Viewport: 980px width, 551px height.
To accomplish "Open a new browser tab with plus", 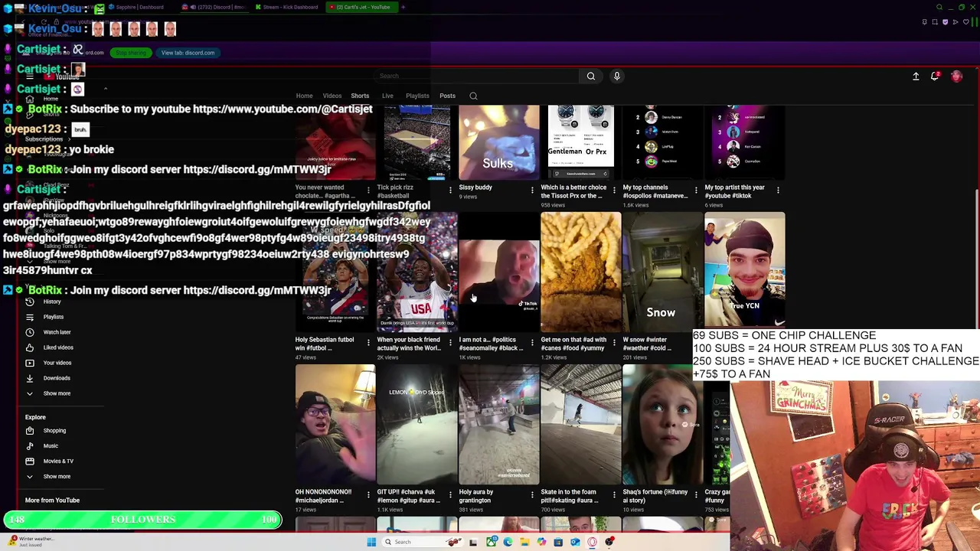I will (x=403, y=7).
